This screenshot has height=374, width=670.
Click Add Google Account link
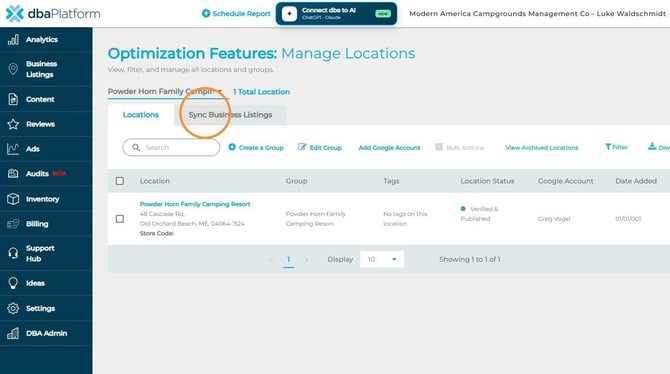tap(389, 147)
